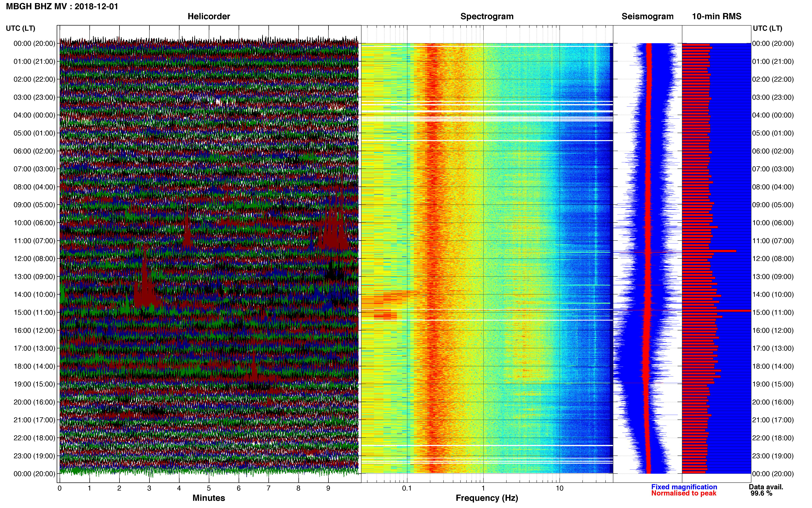This screenshot has width=812, height=508.
Task: Click right-axis label "01:00 (21:00)"
Action: (x=773, y=62)
